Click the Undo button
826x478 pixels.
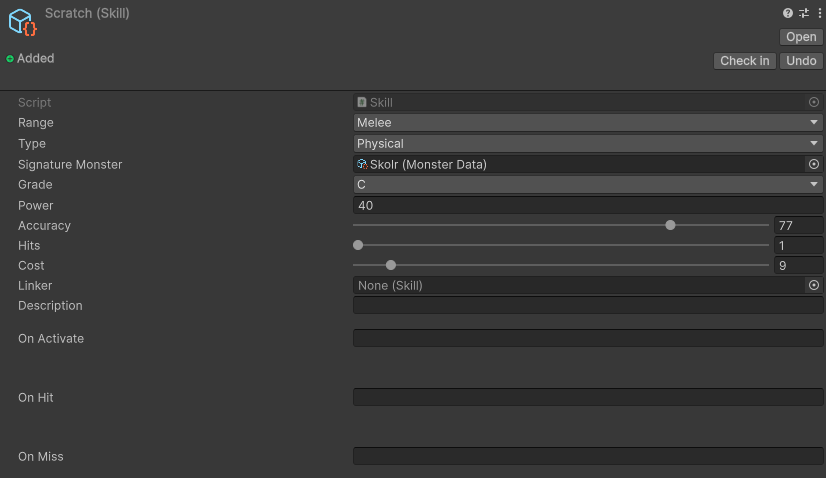(801, 61)
